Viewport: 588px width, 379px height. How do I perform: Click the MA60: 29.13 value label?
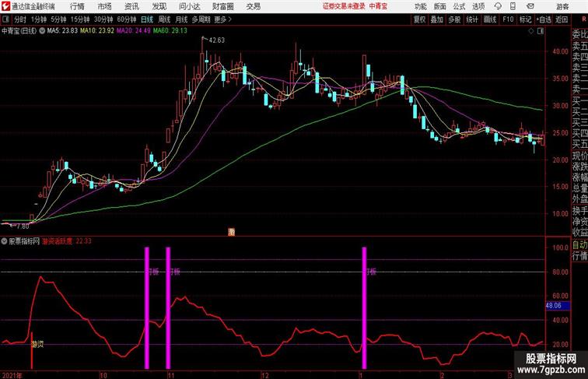coord(170,31)
